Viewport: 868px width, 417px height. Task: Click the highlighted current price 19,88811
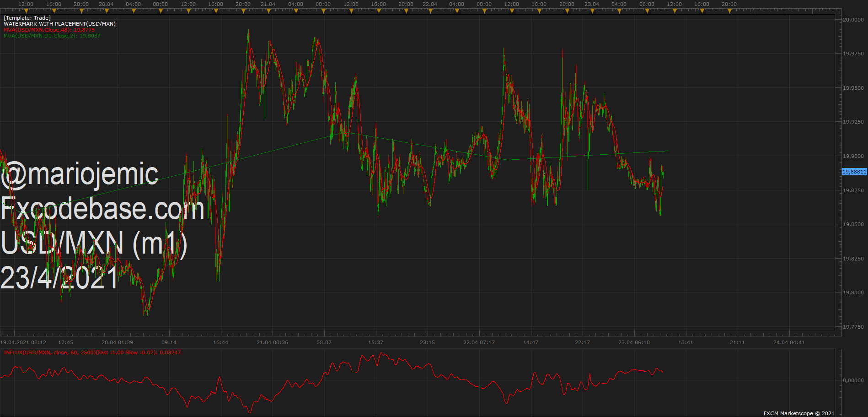click(x=854, y=172)
